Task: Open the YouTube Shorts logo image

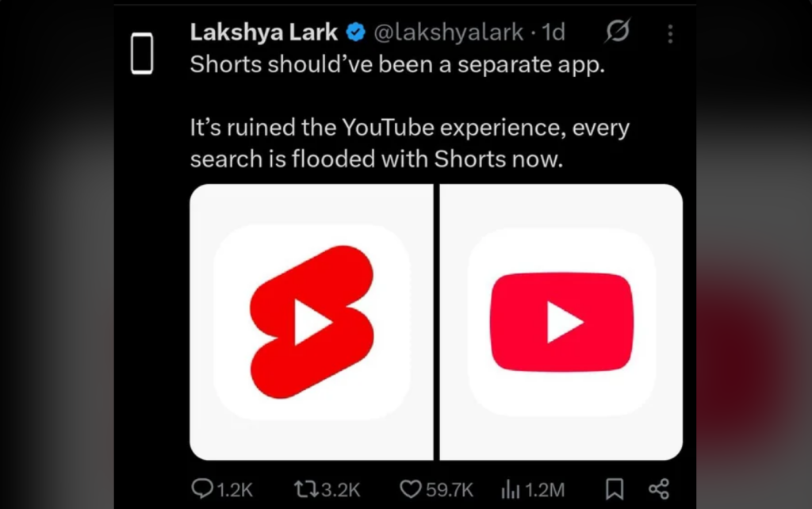Action: pos(311,322)
